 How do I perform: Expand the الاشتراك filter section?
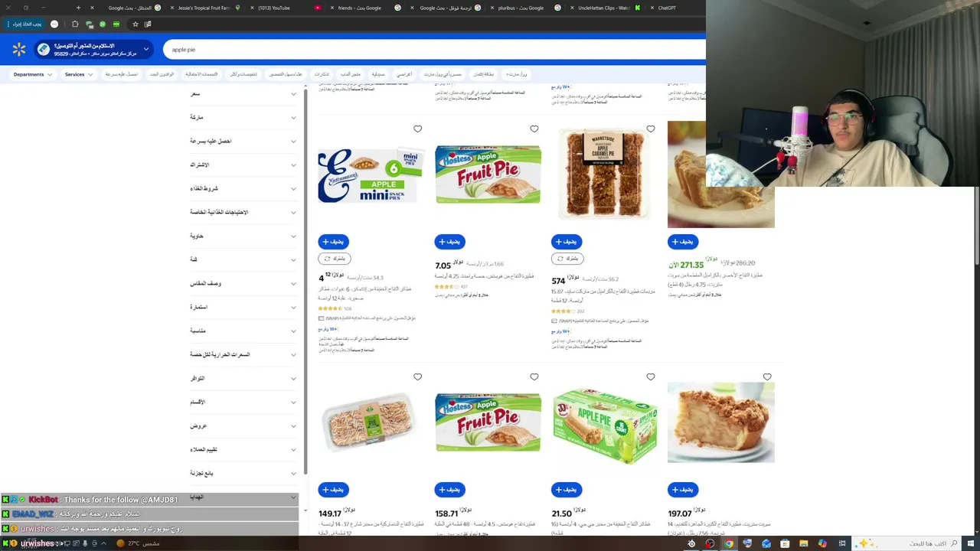[243, 165]
